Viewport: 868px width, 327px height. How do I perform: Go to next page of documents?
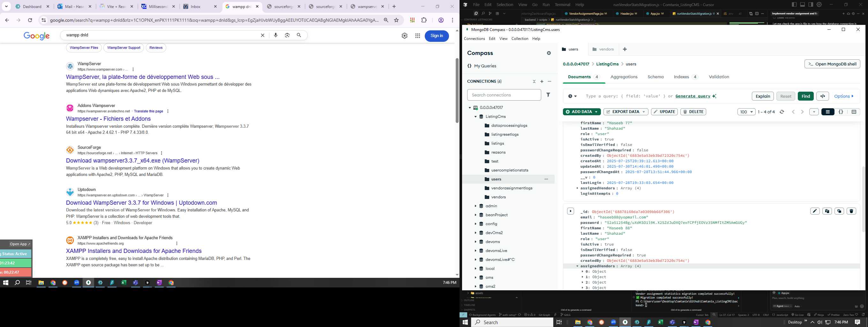[x=802, y=112]
